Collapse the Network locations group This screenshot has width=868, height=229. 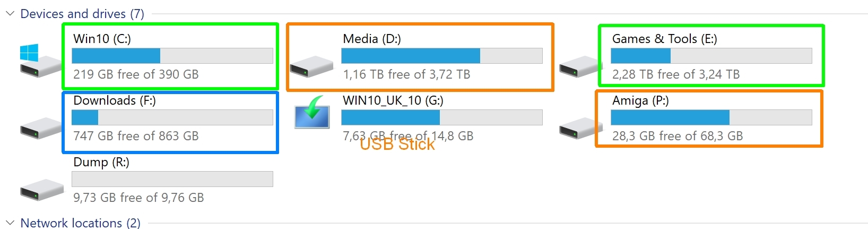point(10,222)
